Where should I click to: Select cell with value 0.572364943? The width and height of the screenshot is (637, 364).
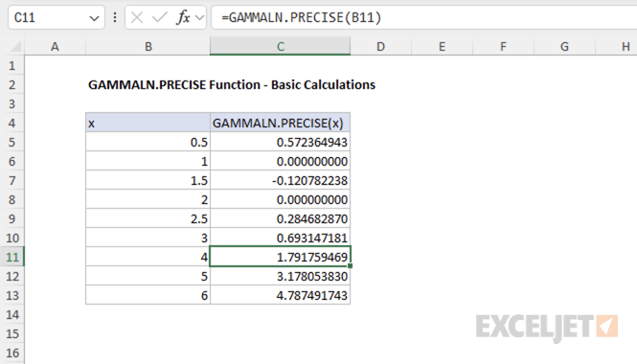click(x=280, y=142)
